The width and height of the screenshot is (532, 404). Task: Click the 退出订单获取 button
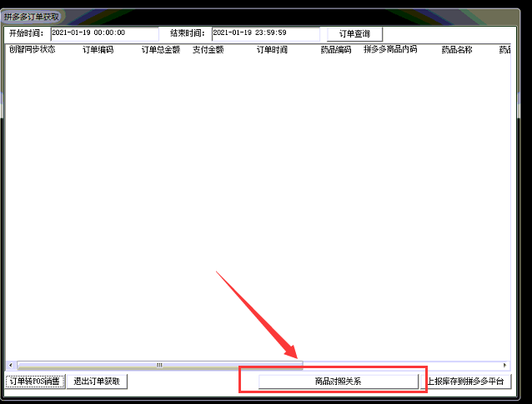pos(97,382)
